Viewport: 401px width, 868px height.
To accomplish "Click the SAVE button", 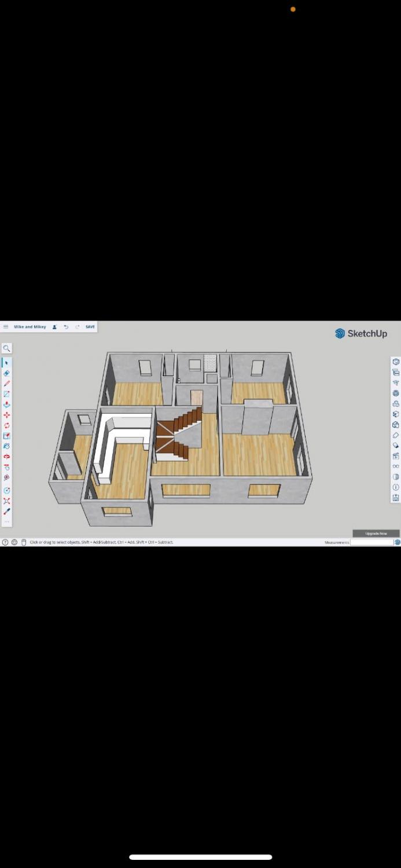I will click(x=90, y=327).
